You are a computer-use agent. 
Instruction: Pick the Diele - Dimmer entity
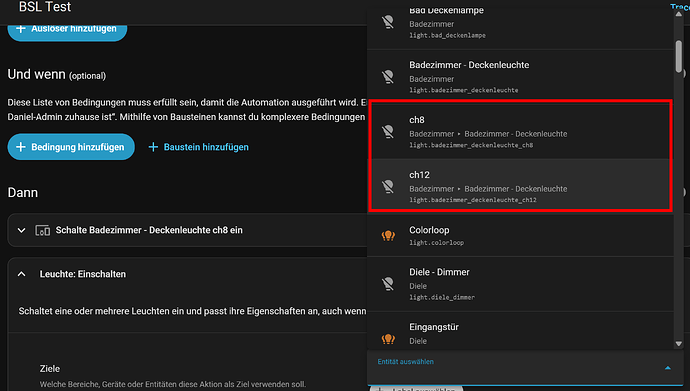point(520,284)
